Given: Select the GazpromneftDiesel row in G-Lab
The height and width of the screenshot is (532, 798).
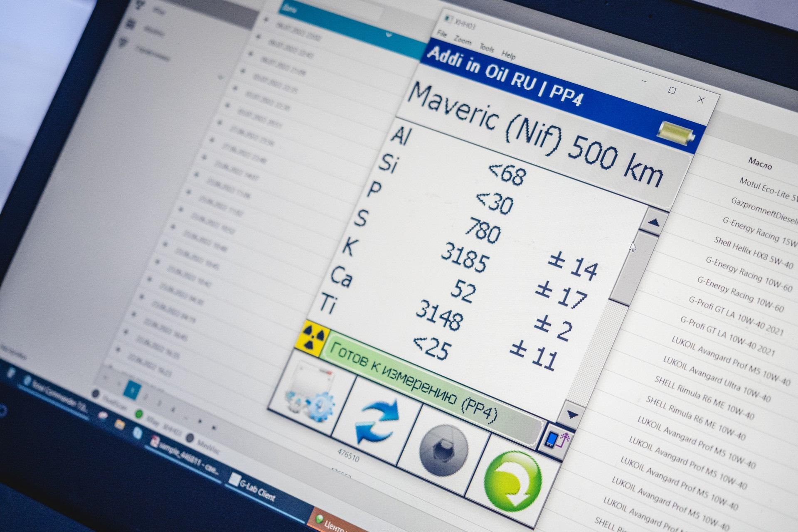Looking at the screenshot, I should coord(764,212).
